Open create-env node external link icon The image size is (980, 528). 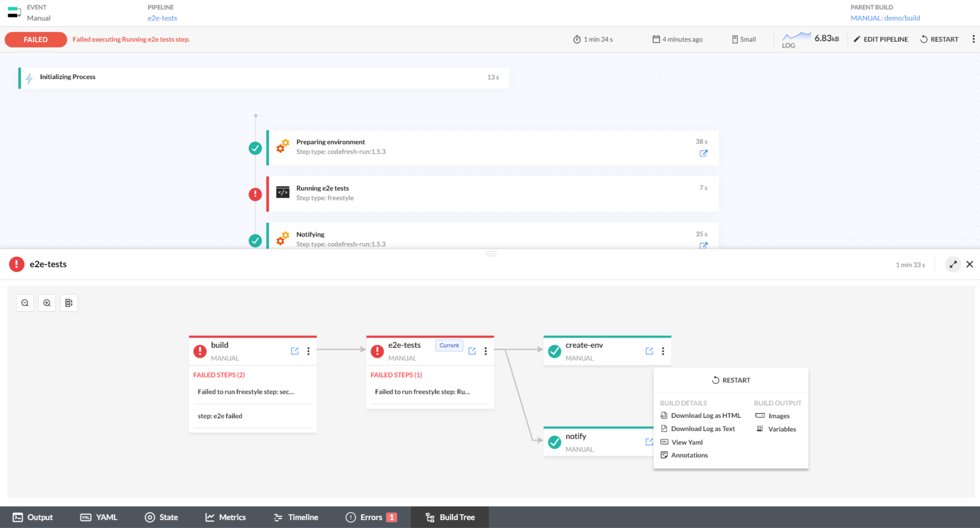(649, 351)
